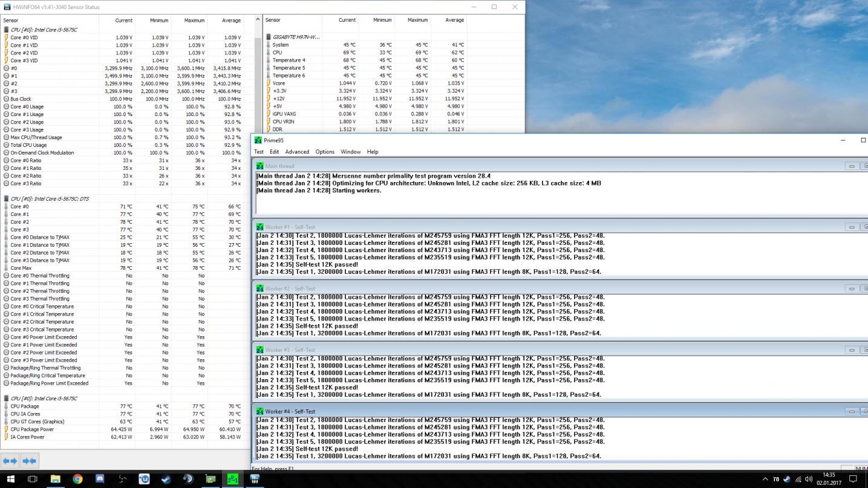The image size is (868, 488).
Task: Click the Minimum column header in left HWiNFO pane
Action: coord(152,21)
